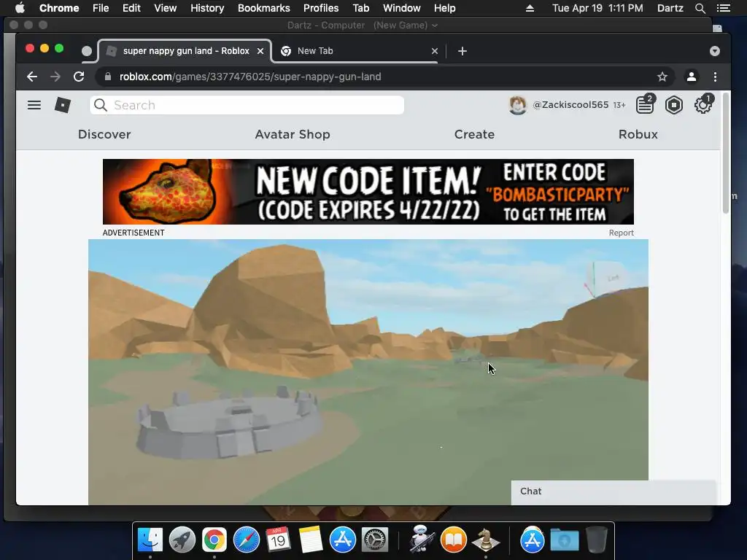Open the Tab menu
The width and height of the screenshot is (747, 560).
(360, 8)
